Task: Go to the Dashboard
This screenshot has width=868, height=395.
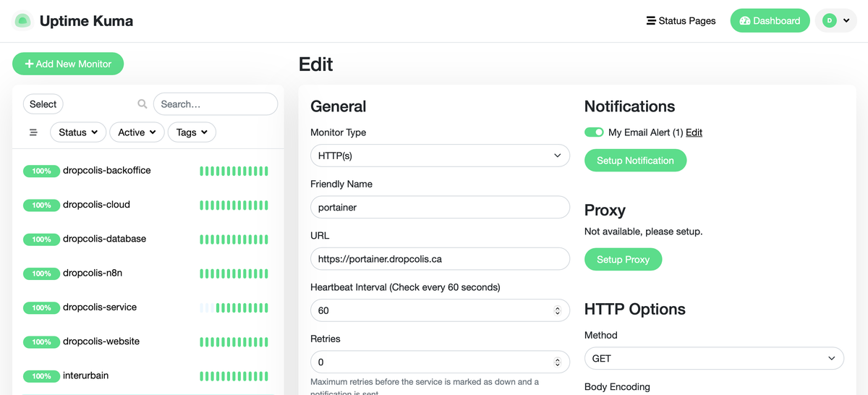Action: tap(770, 21)
